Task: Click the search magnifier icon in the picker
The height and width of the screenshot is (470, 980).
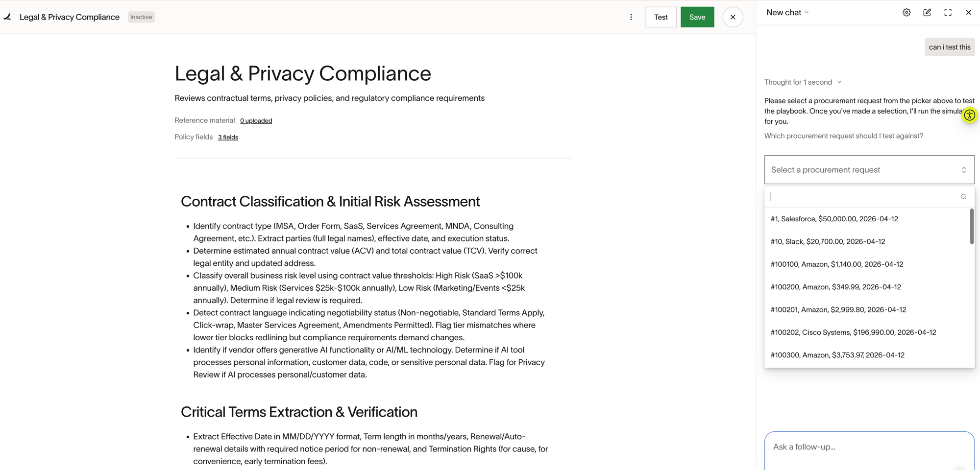Action: coord(963,197)
